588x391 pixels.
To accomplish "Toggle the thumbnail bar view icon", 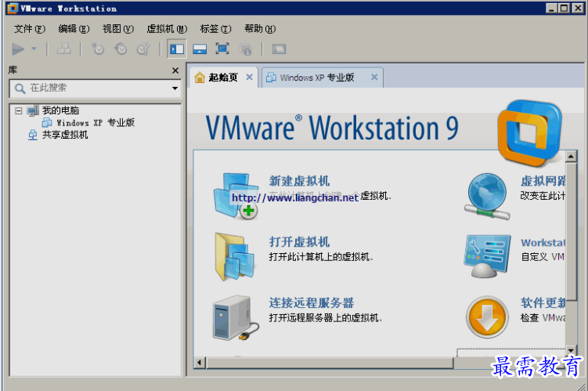I will pyautogui.click(x=200, y=49).
